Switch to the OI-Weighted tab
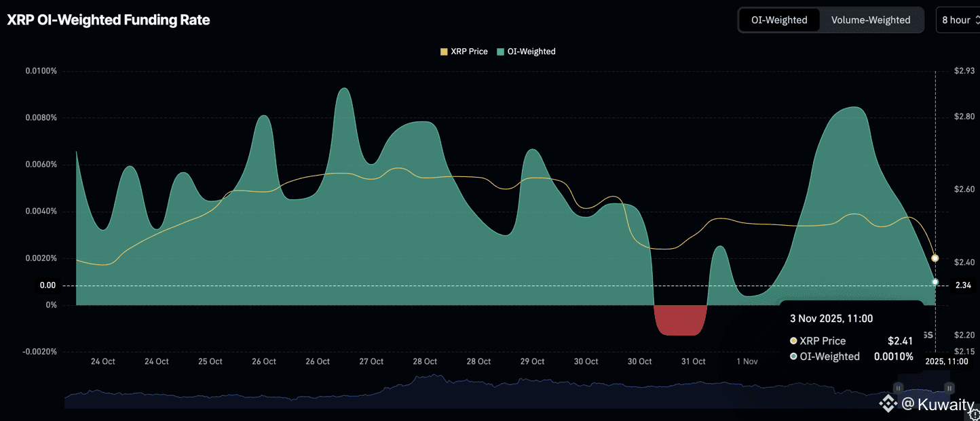This screenshot has width=980, height=421. [779, 20]
